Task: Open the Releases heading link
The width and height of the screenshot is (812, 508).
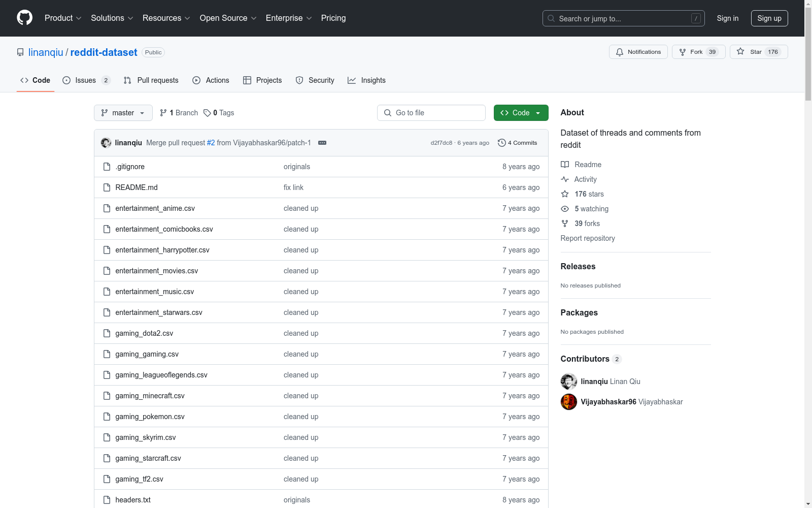Action: coord(578,266)
